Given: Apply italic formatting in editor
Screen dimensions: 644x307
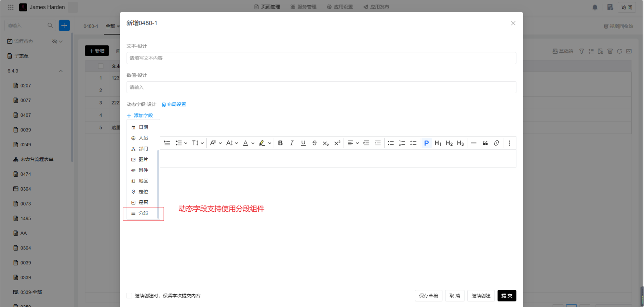Looking at the screenshot, I should click(x=292, y=143).
